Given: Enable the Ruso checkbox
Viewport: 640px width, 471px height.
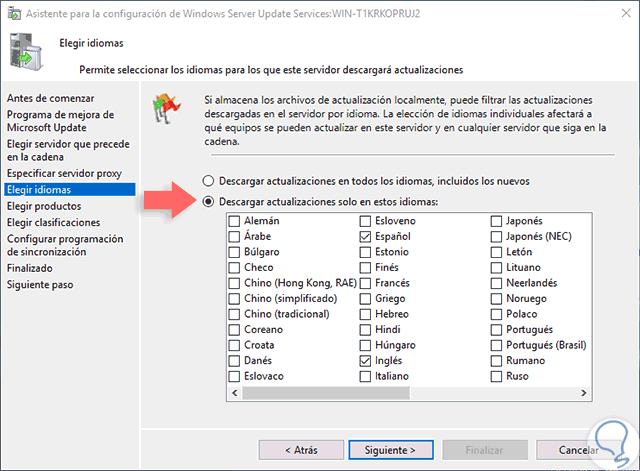Looking at the screenshot, I should pyautogui.click(x=496, y=376).
